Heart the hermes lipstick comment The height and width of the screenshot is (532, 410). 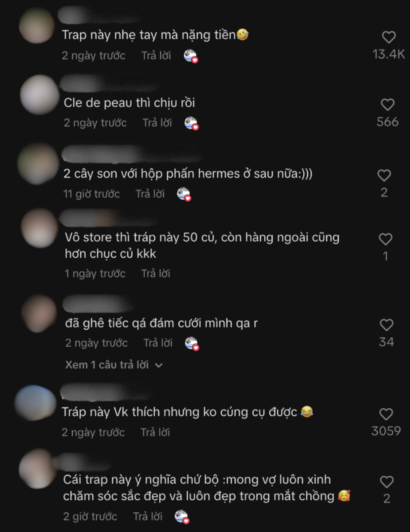[384, 176]
